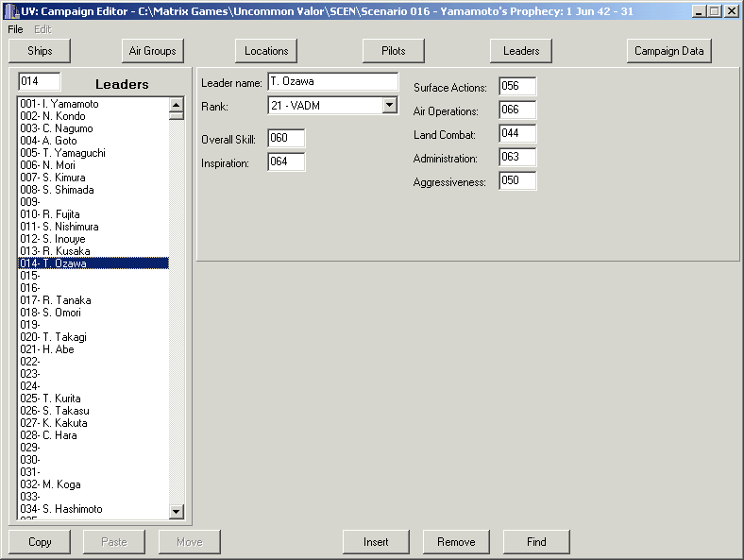This screenshot has height=560, width=744.
Task: Edit the Surface Actions value
Action: click(517, 86)
